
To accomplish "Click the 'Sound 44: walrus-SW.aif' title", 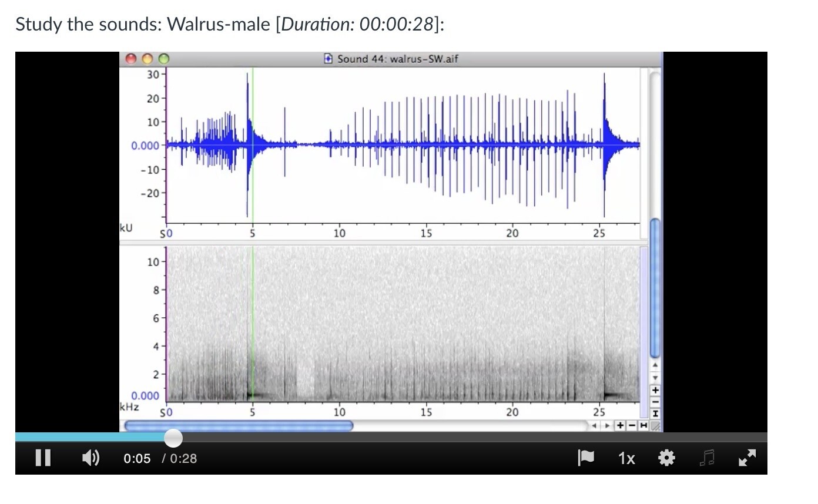I will click(398, 59).
